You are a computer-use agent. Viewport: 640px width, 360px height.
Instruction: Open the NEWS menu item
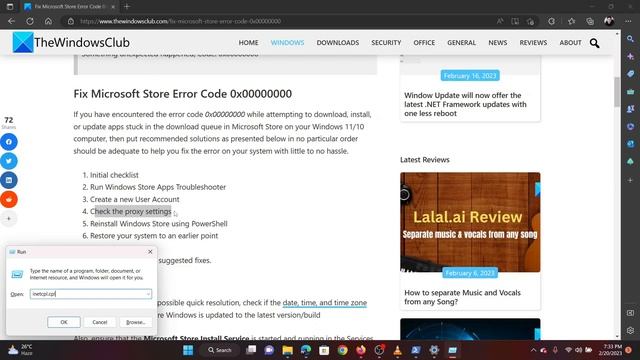tap(498, 42)
